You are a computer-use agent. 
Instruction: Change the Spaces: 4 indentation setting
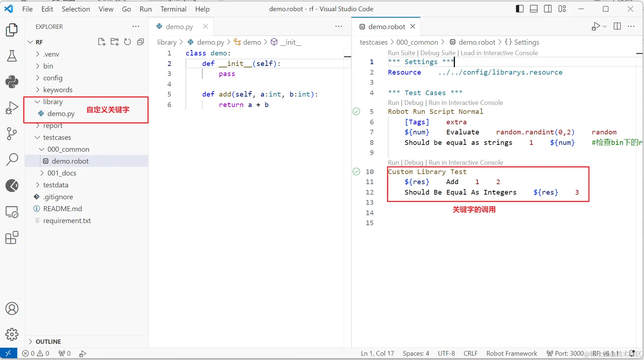coord(416,354)
